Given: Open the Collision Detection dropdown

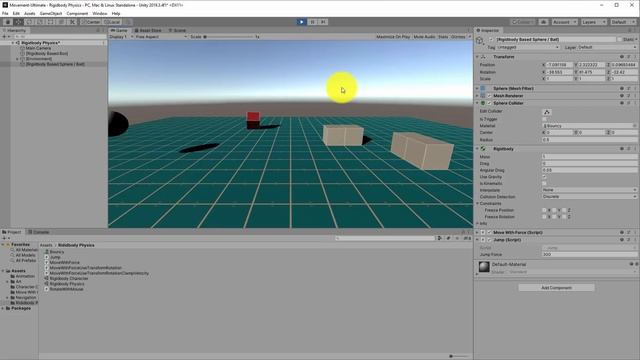Looking at the screenshot, I should tap(589, 197).
